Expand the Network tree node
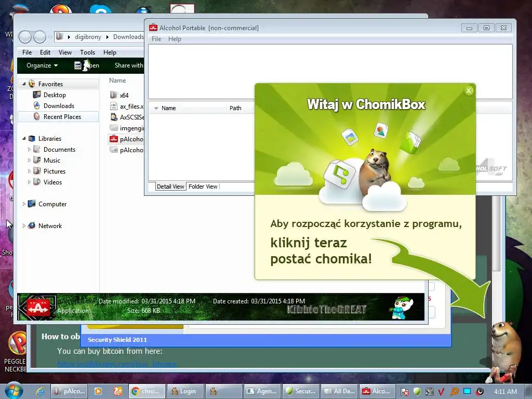532x399 pixels. click(x=24, y=225)
